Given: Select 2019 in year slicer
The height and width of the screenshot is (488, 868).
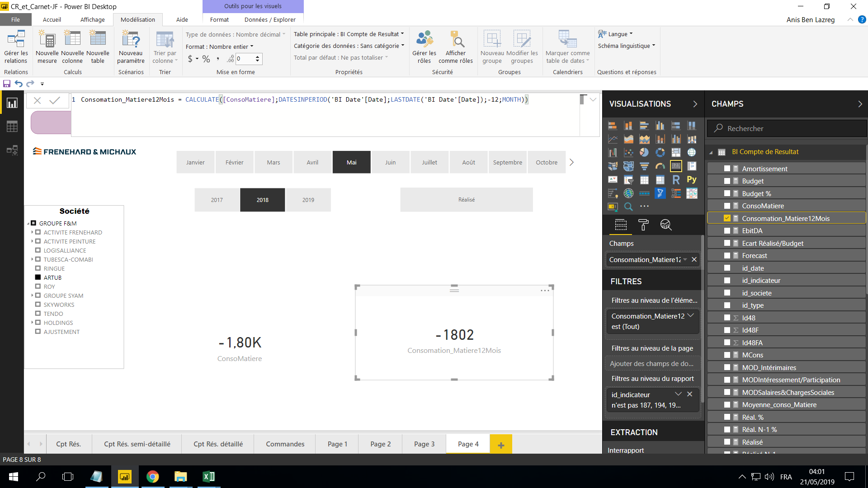Looking at the screenshot, I should click(308, 200).
